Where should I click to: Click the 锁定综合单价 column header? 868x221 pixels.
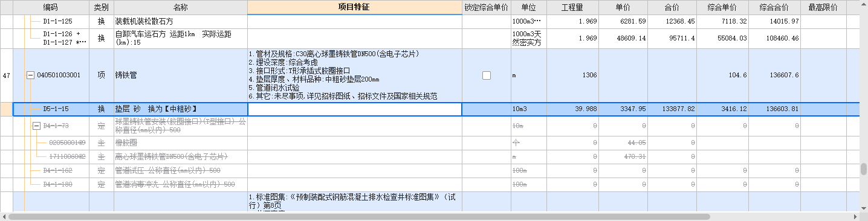486,7
